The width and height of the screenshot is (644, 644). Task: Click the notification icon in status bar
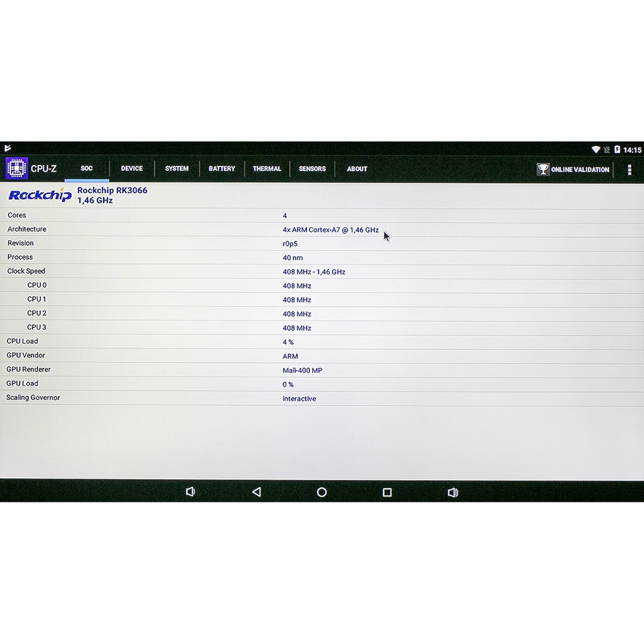[x=8, y=148]
